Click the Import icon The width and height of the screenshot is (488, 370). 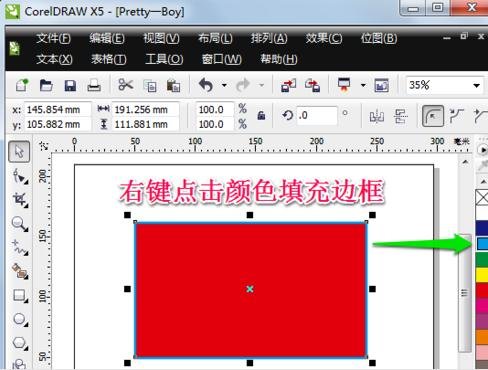pyautogui.click(x=288, y=85)
